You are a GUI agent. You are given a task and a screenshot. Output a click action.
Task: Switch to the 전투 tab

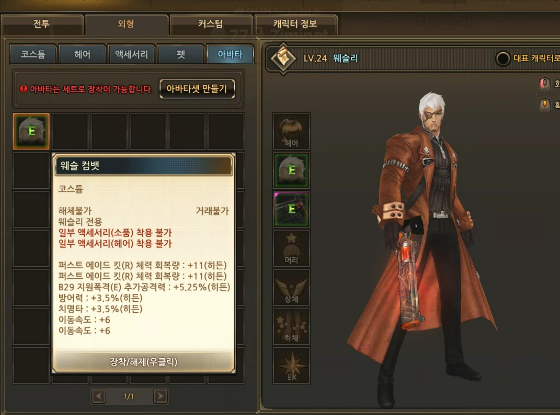point(42,24)
